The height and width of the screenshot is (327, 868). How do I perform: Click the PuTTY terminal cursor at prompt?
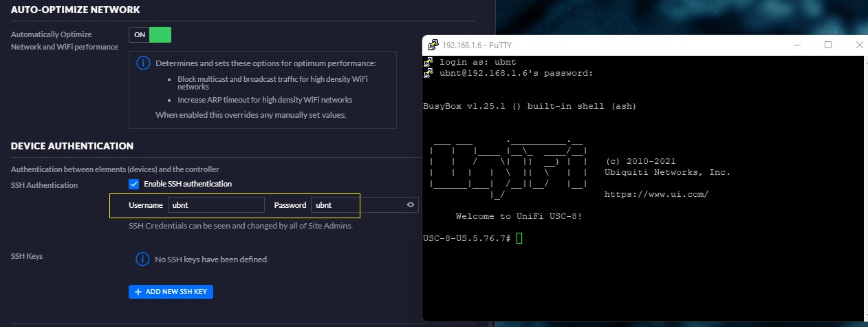click(519, 238)
